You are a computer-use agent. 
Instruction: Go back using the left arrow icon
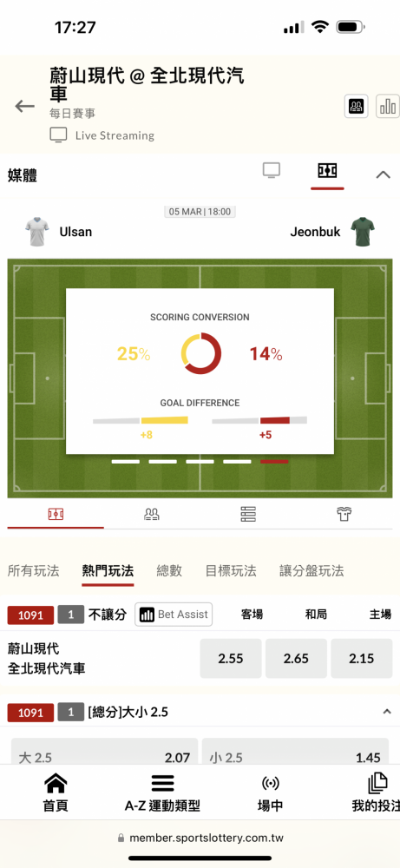tap(24, 106)
